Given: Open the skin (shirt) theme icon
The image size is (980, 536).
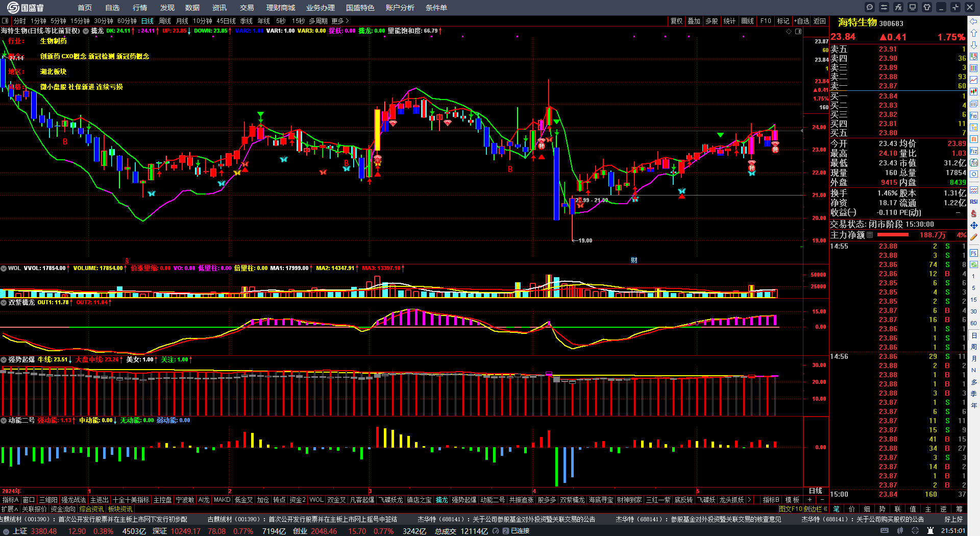Looking at the screenshot, I should click(927, 7).
